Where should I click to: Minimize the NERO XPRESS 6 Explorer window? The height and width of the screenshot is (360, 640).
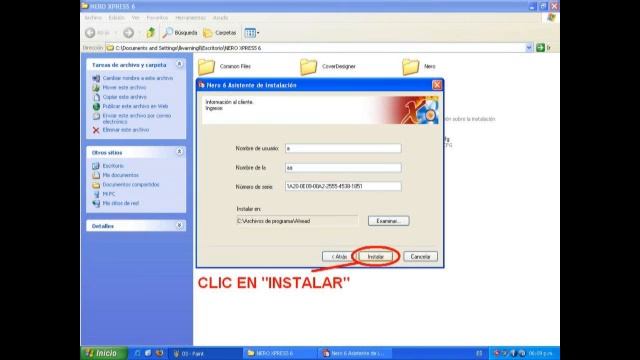pyautogui.click(x=532, y=6)
